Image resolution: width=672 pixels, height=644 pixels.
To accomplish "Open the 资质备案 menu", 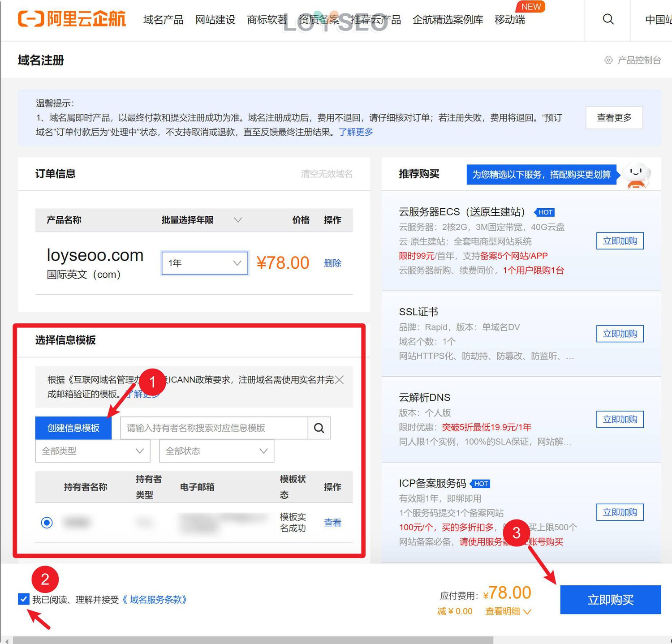I will pos(319,20).
